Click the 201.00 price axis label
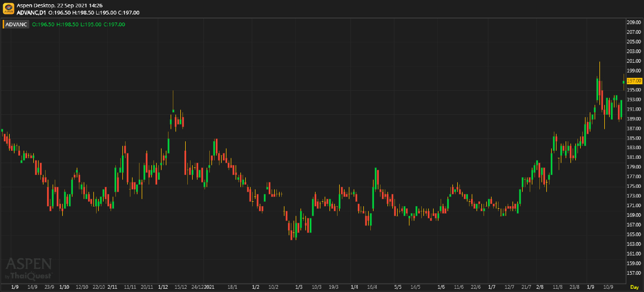This screenshot has height=292, width=644. (x=634, y=61)
